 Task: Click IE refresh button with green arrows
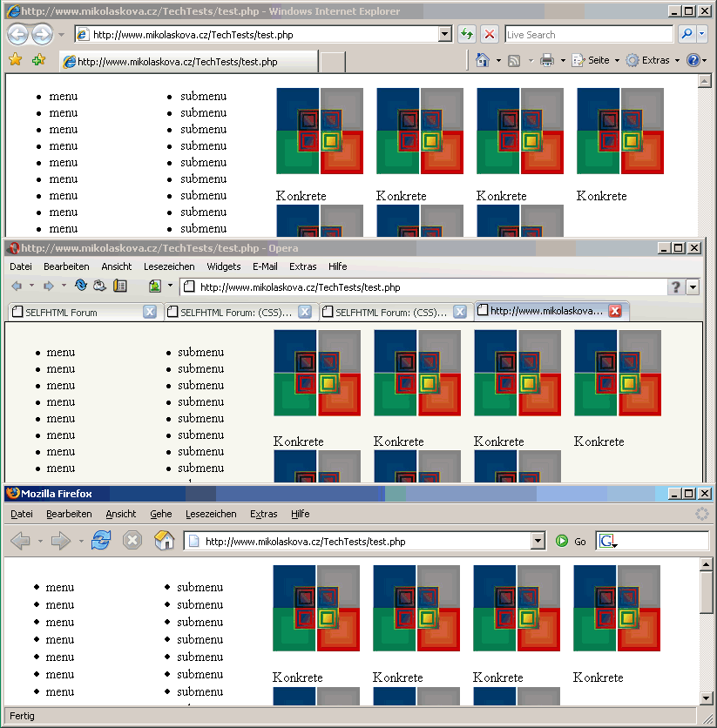coord(467,34)
